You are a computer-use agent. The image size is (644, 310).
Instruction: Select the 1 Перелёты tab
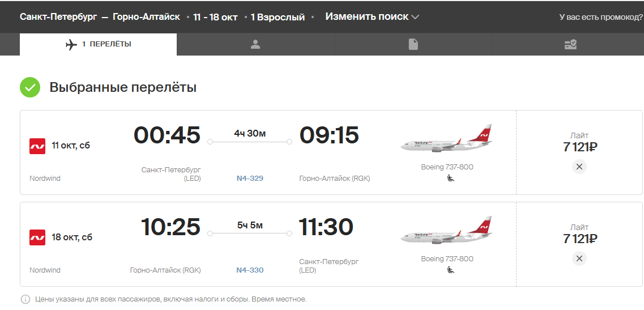coord(98,44)
